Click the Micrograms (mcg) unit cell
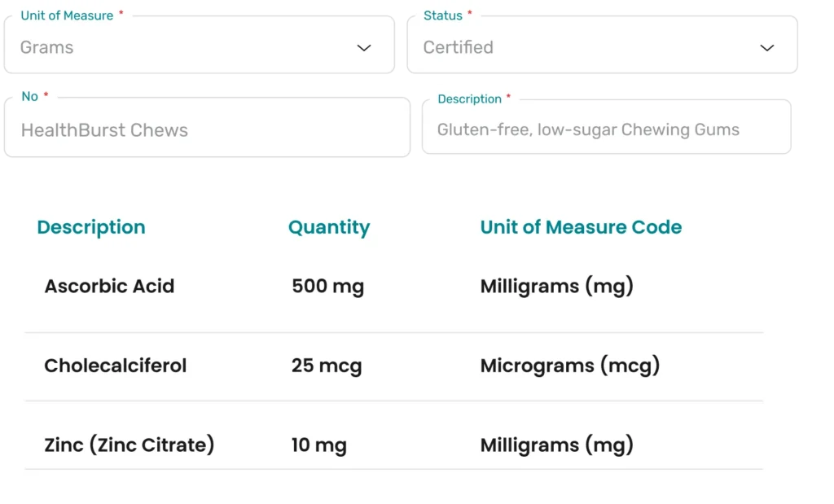Viewport: 834px width, 504px height. point(569,366)
